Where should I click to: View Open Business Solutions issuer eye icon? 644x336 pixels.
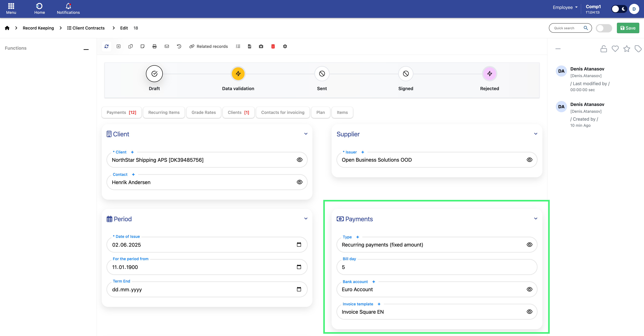tap(530, 160)
